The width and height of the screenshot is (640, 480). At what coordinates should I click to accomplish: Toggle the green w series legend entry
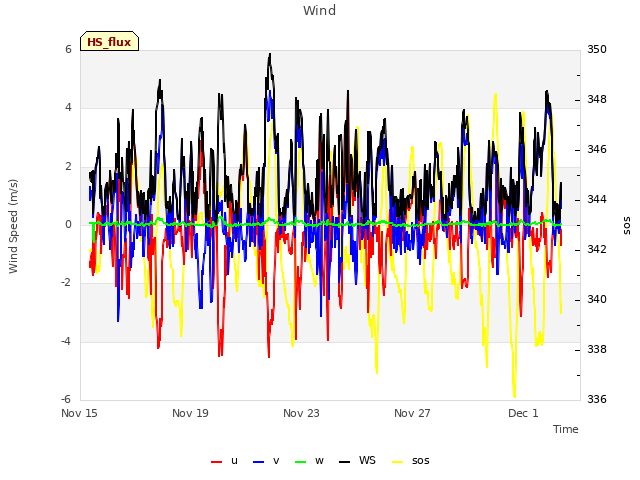309,461
